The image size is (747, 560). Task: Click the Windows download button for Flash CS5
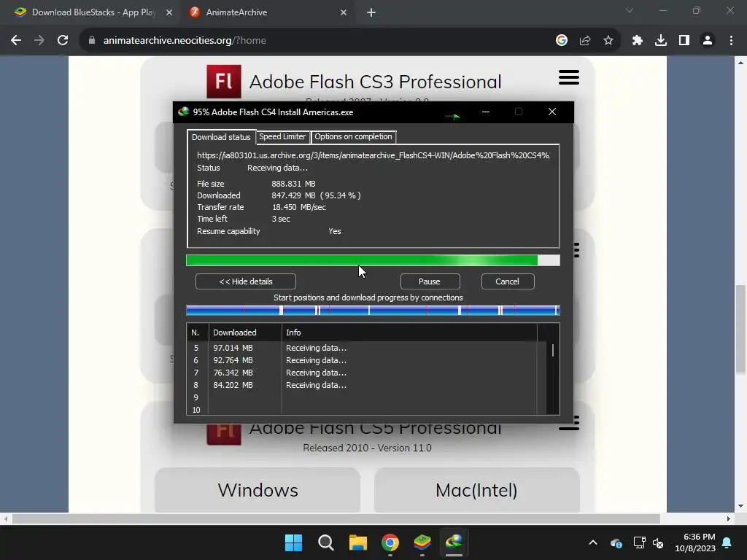258,490
